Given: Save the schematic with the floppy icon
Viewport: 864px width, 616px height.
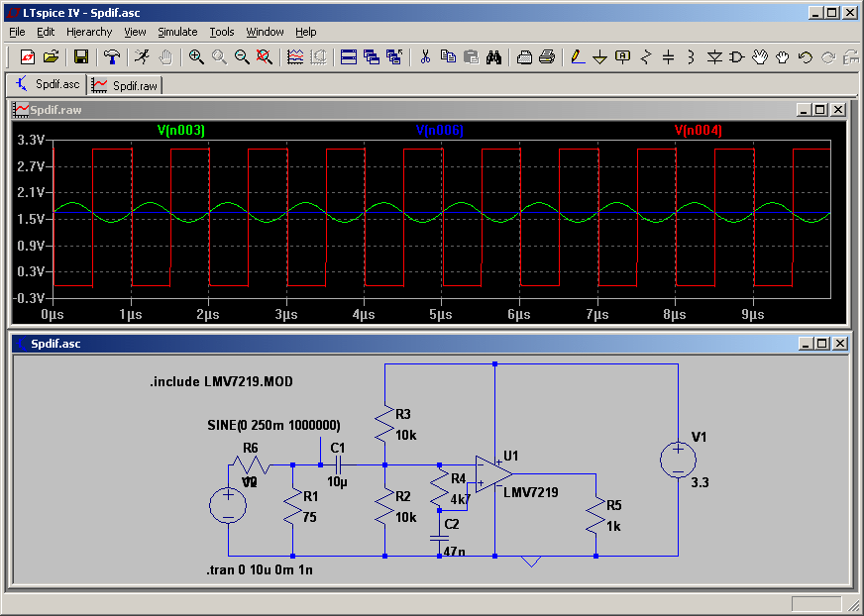Looking at the screenshot, I should pos(81,56).
